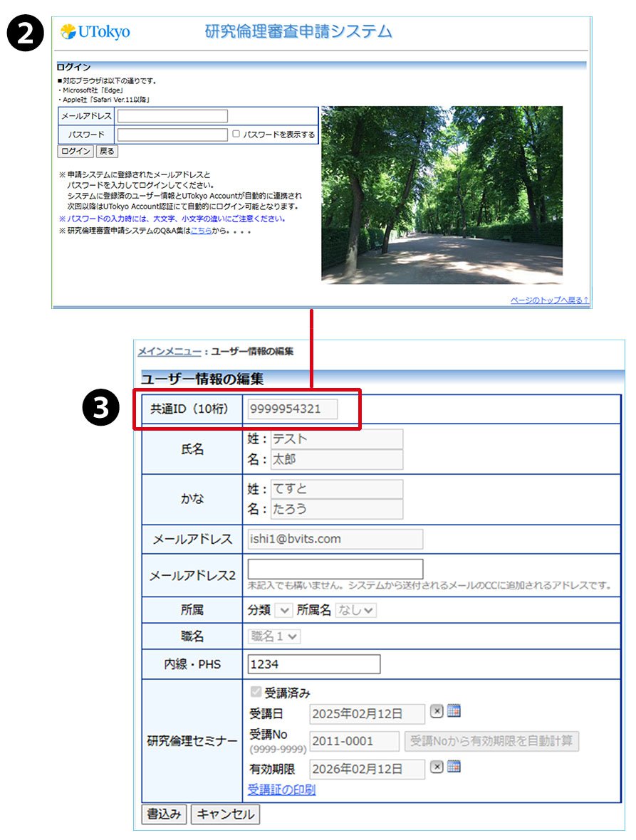Click the blue password case-sensitivity note
The height and width of the screenshot is (840, 636).
(172, 219)
